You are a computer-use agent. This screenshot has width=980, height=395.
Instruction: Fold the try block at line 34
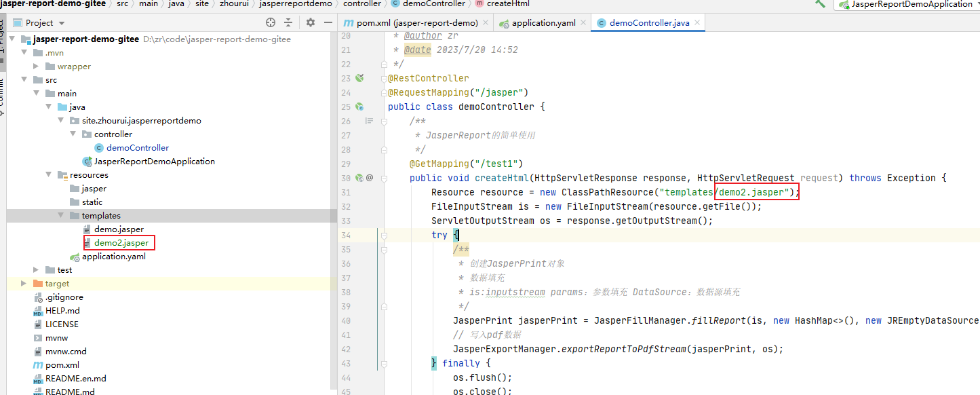click(x=383, y=235)
